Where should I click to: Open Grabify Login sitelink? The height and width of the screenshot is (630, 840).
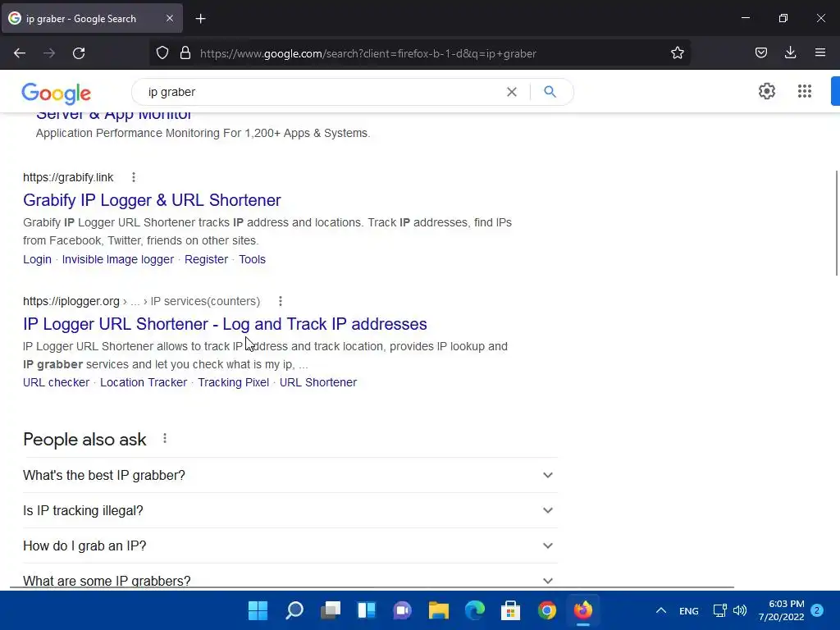(37, 259)
